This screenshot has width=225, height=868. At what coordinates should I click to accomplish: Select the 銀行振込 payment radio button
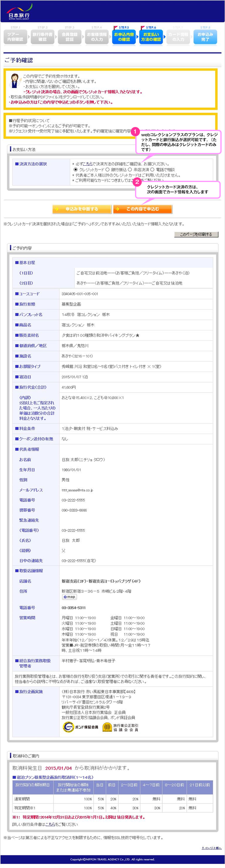click(108, 170)
